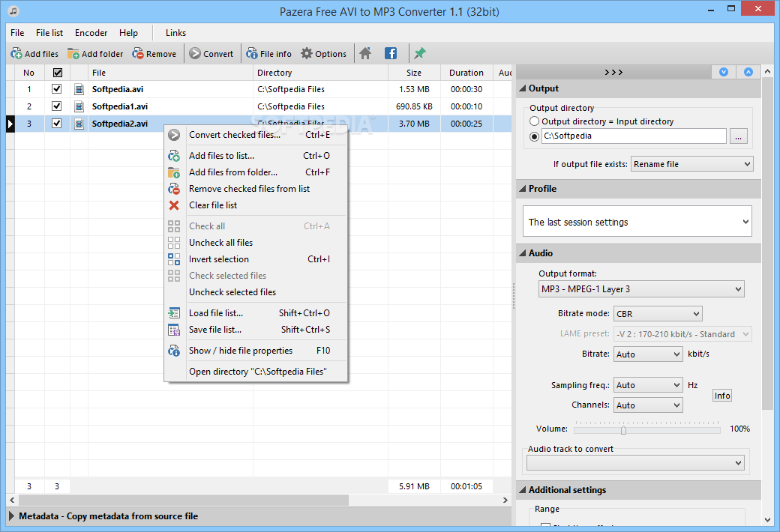Click the grid icon beside Uncheck all files
This screenshot has width=780, height=532.
(x=173, y=243)
